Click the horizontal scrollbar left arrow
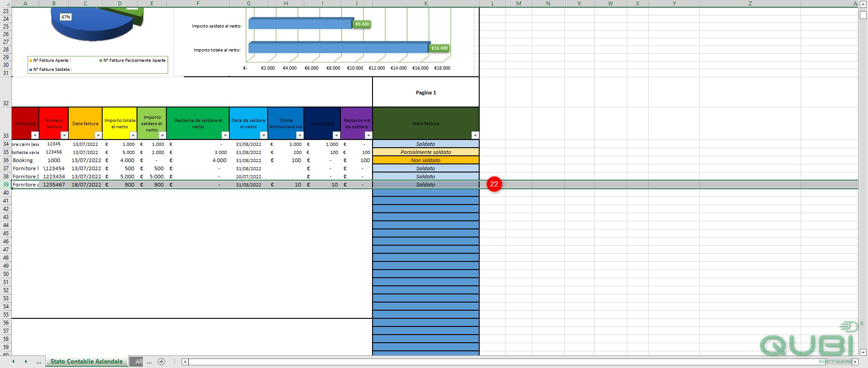The width and height of the screenshot is (868, 368). [185, 362]
